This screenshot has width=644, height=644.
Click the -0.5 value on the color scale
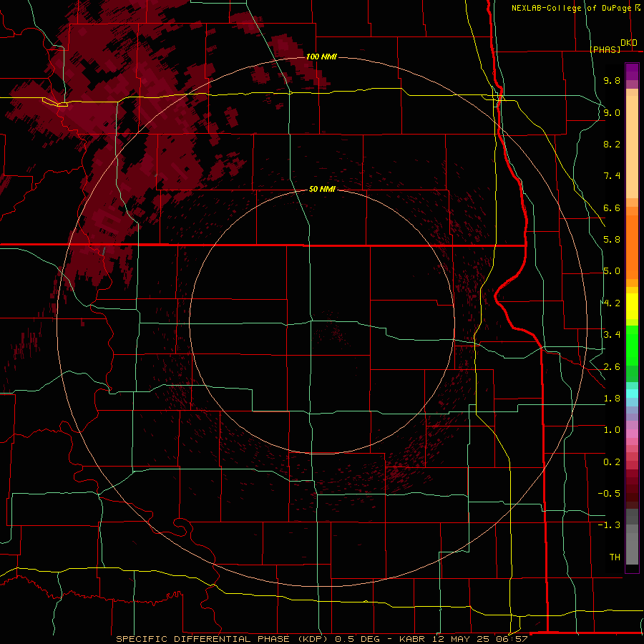point(609,494)
